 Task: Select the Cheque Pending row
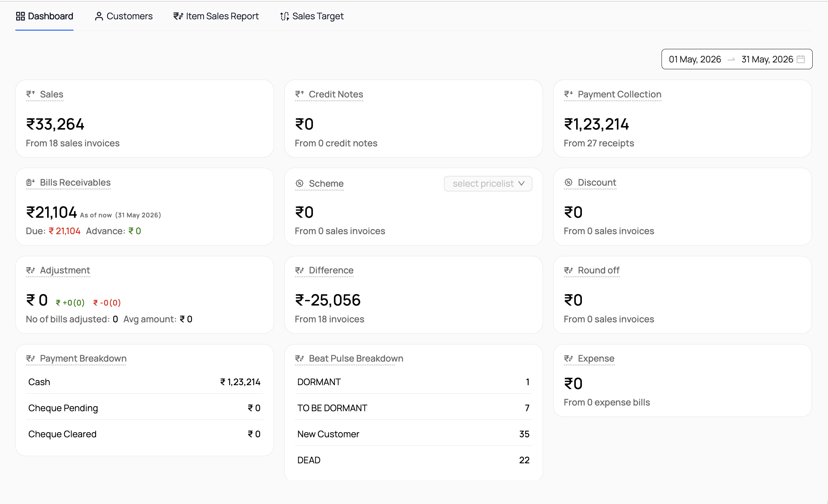(144, 408)
